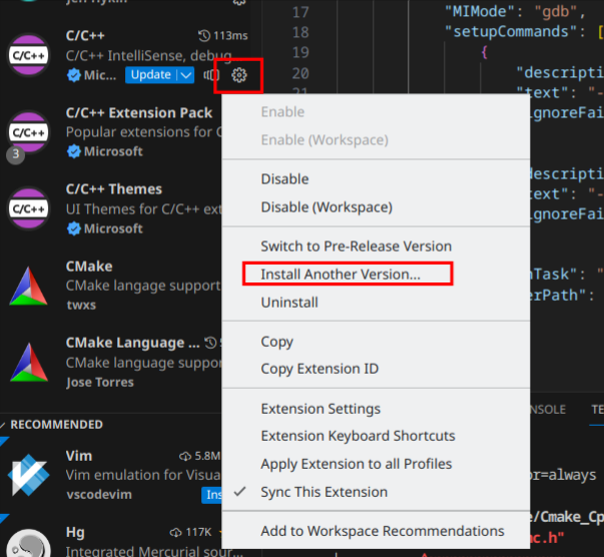Click editor line number 20

pos(300,73)
